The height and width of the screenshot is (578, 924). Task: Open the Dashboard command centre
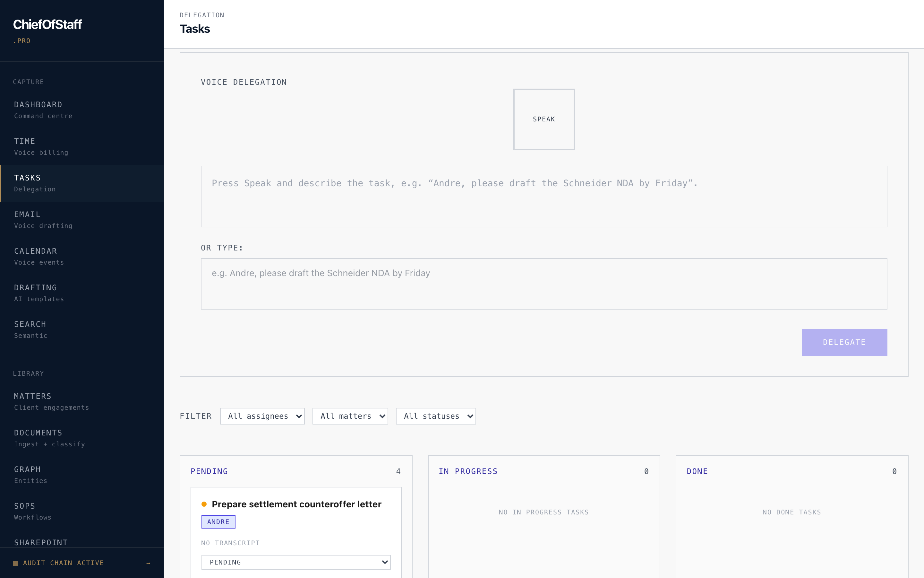[82, 110]
